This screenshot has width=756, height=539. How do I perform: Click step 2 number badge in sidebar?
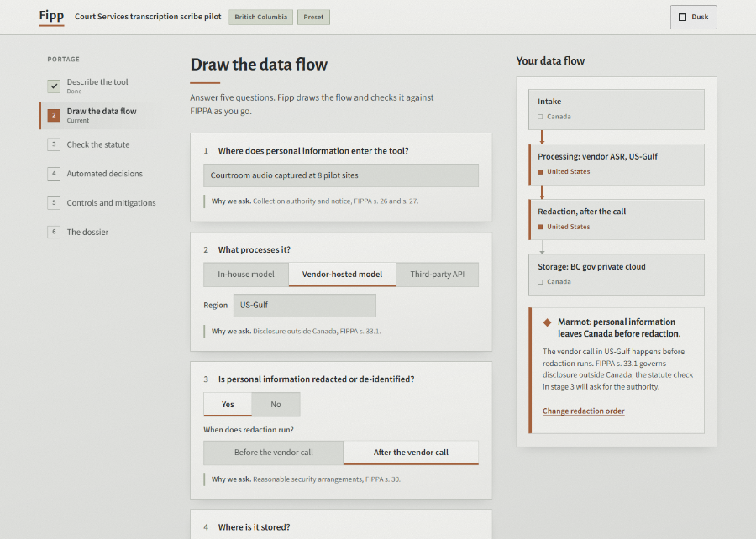pyautogui.click(x=54, y=115)
